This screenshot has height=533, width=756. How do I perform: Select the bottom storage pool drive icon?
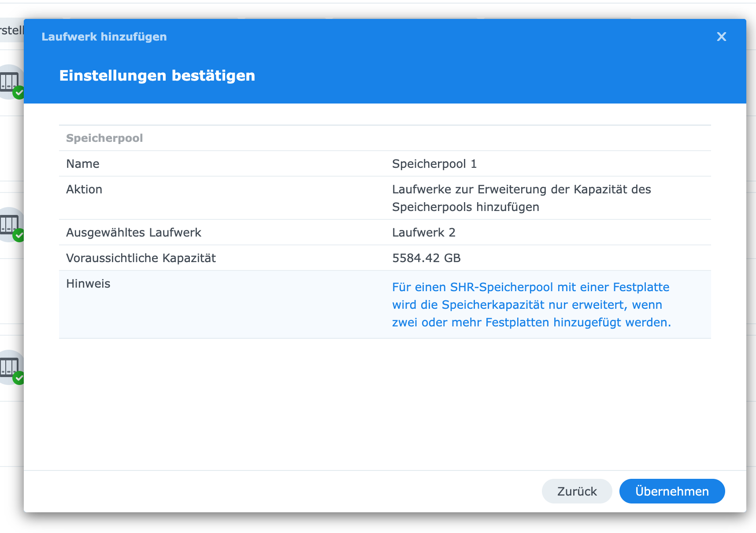pyautogui.click(x=9, y=367)
